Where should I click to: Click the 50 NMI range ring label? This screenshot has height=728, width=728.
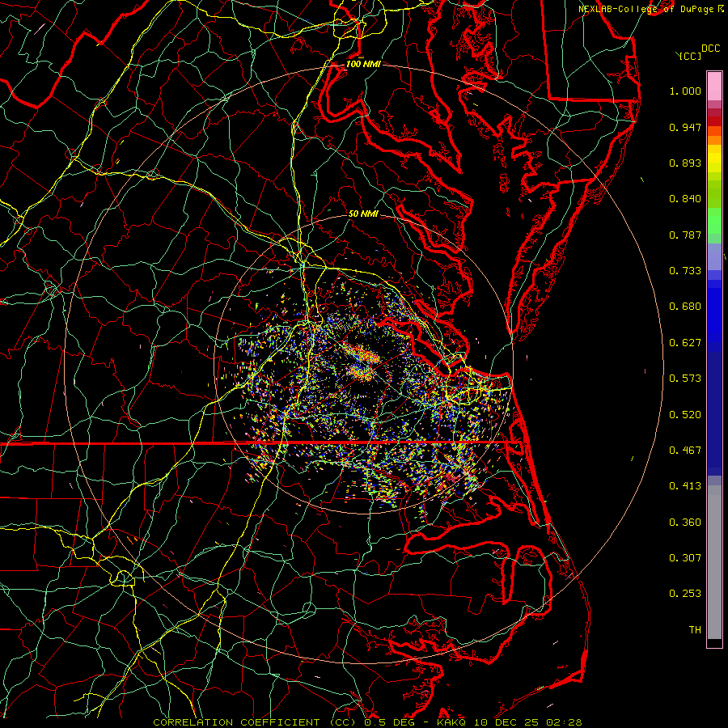(363, 214)
